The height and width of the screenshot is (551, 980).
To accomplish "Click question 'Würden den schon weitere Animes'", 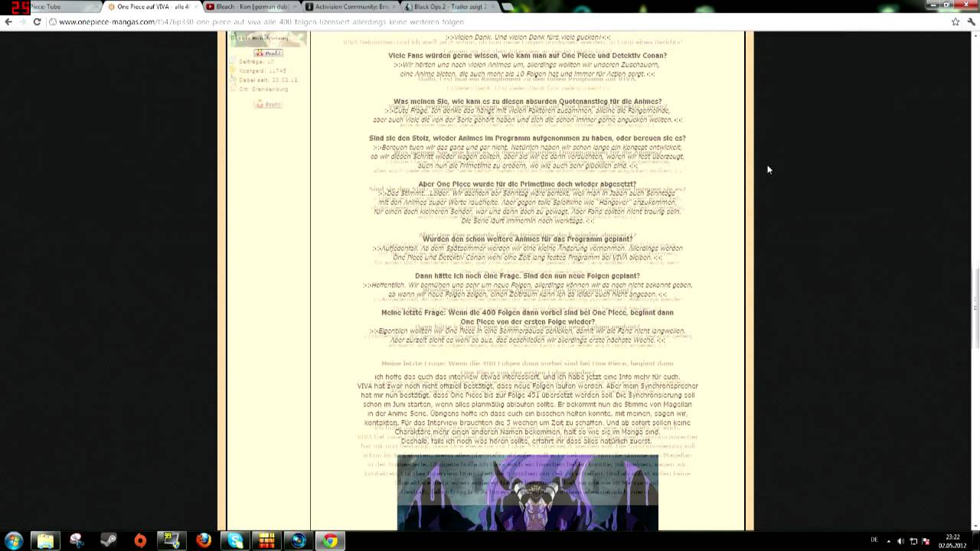I will 528,239.
